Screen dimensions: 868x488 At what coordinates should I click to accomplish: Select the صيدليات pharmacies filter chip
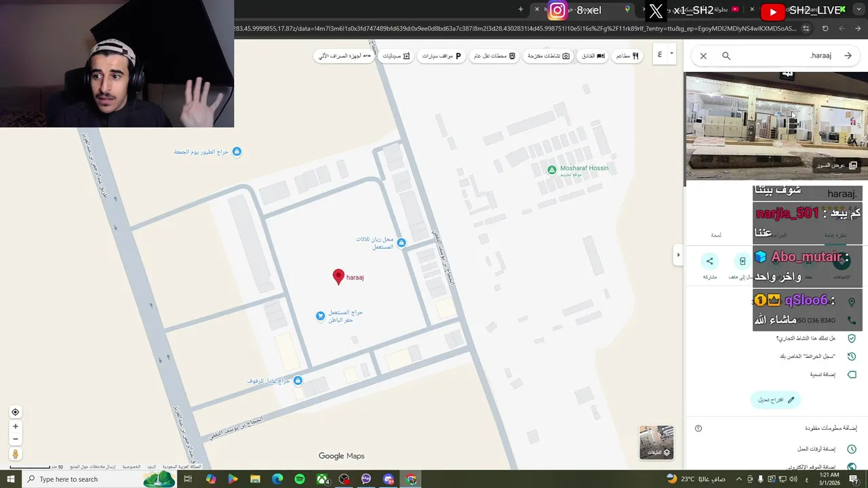[x=396, y=56]
